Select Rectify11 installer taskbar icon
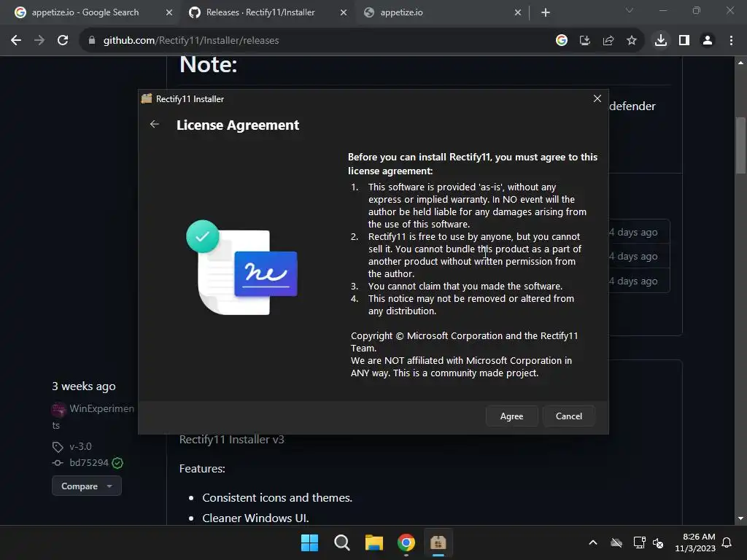Screen dimensions: 747x560 click(438, 542)
